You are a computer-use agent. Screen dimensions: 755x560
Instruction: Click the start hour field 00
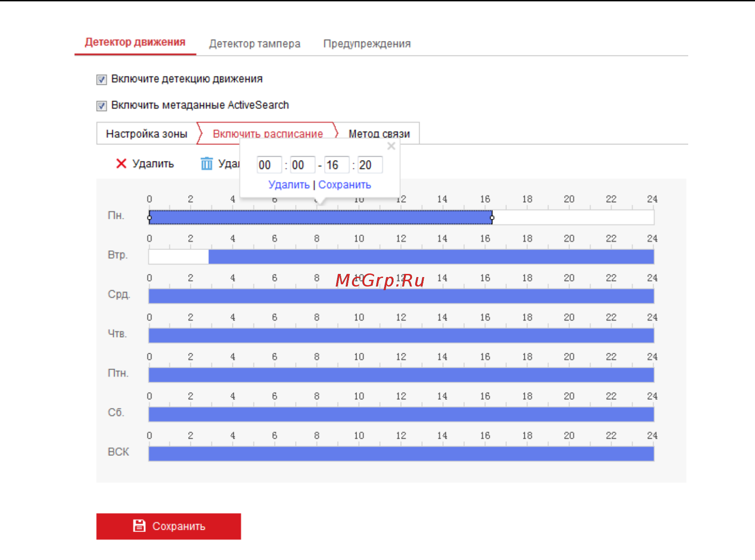pos(269,165)
